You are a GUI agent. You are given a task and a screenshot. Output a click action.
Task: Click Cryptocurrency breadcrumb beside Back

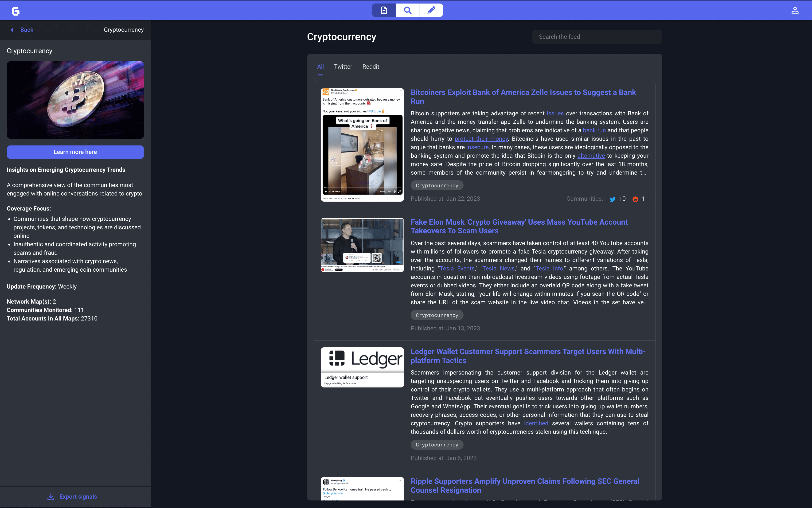point(124,30)
